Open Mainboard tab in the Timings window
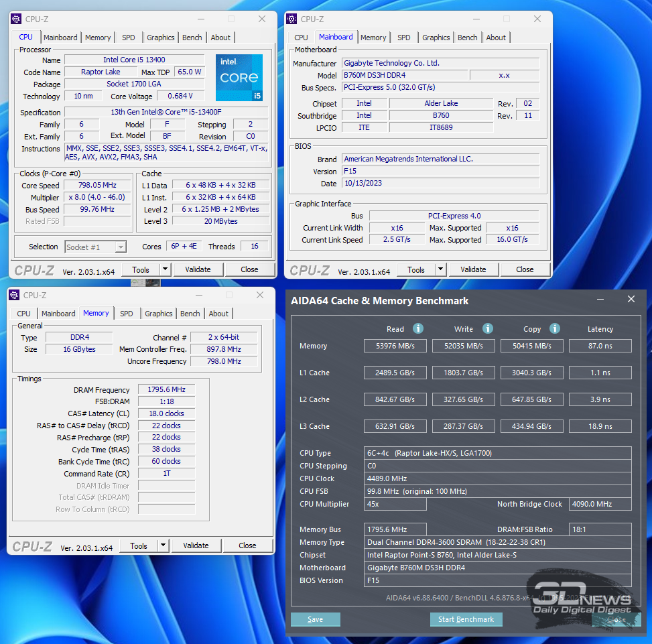 click(58, 314)
